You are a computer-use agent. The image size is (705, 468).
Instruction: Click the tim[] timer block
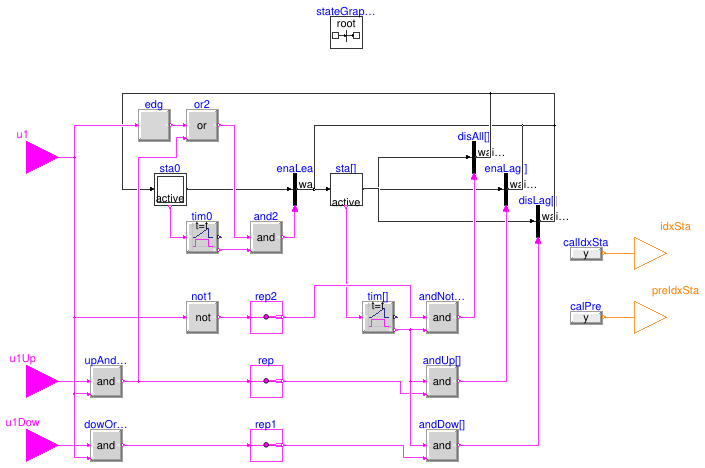pos(378,317)
